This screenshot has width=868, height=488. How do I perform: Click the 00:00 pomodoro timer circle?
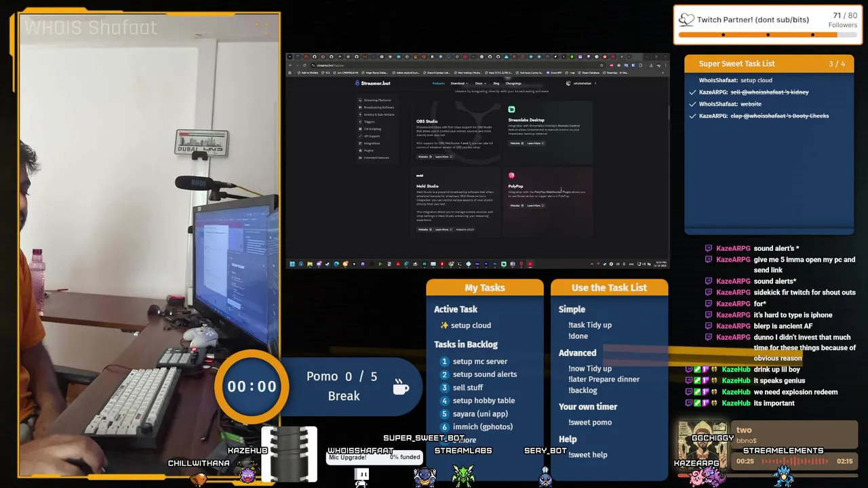pos(252,386)
